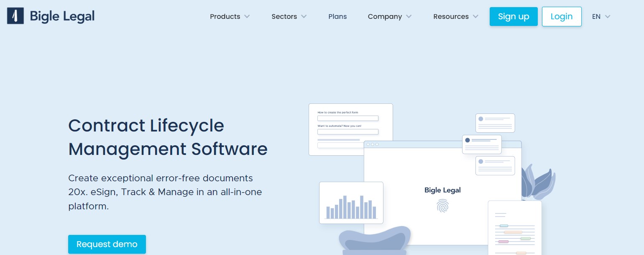
Task: Open the Resources dropdown chevron
Action: 475,17
